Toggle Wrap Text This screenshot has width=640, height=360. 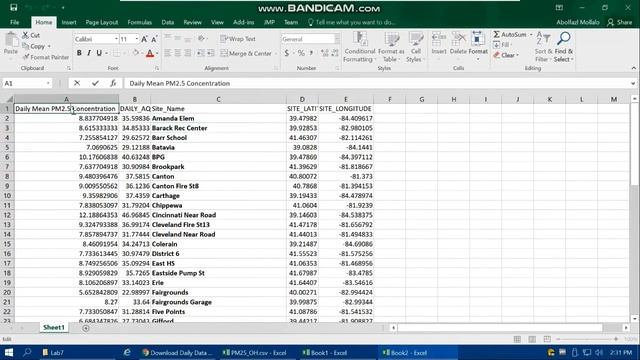pyautogui.click(x=238, y=39)
